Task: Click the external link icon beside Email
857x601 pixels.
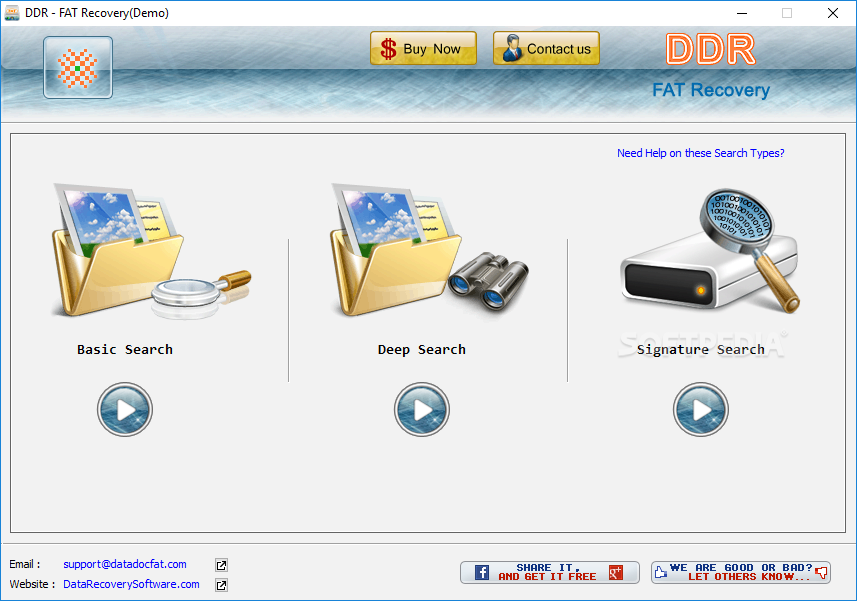Action: click(x=221, y=565)
